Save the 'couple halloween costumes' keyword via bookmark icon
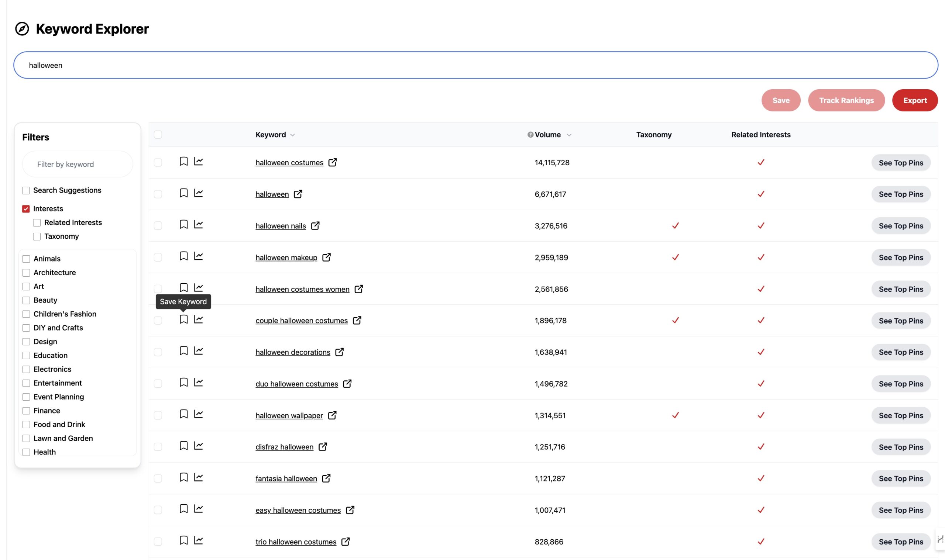The height and width of the screenshot is (560, 945). click(183, 319)
